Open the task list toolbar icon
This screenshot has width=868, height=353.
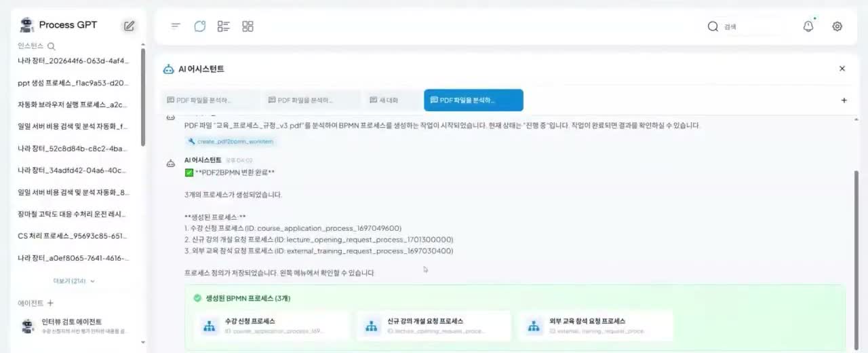224,26
